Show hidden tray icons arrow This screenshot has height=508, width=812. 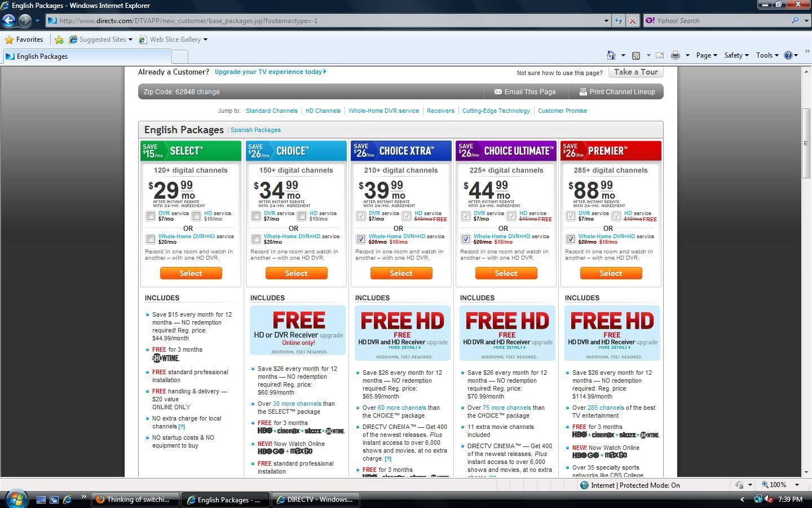tap(742, 499)
